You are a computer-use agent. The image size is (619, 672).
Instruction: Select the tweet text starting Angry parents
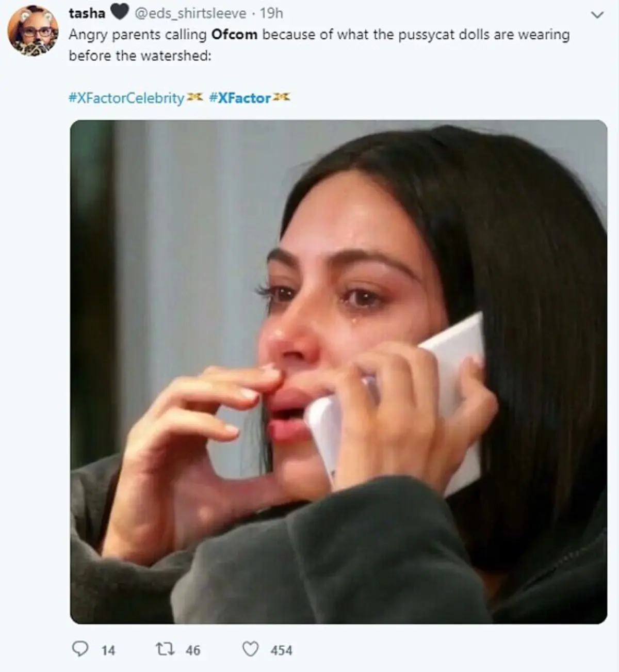pos(319,45)
